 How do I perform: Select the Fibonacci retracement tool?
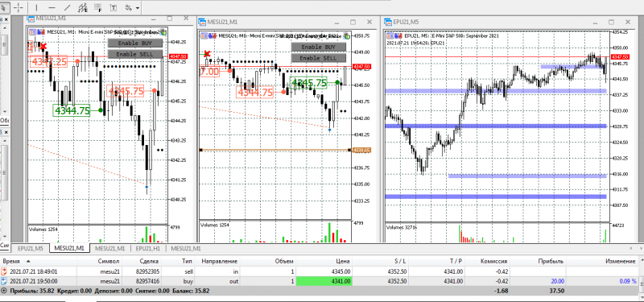(97, 7)
